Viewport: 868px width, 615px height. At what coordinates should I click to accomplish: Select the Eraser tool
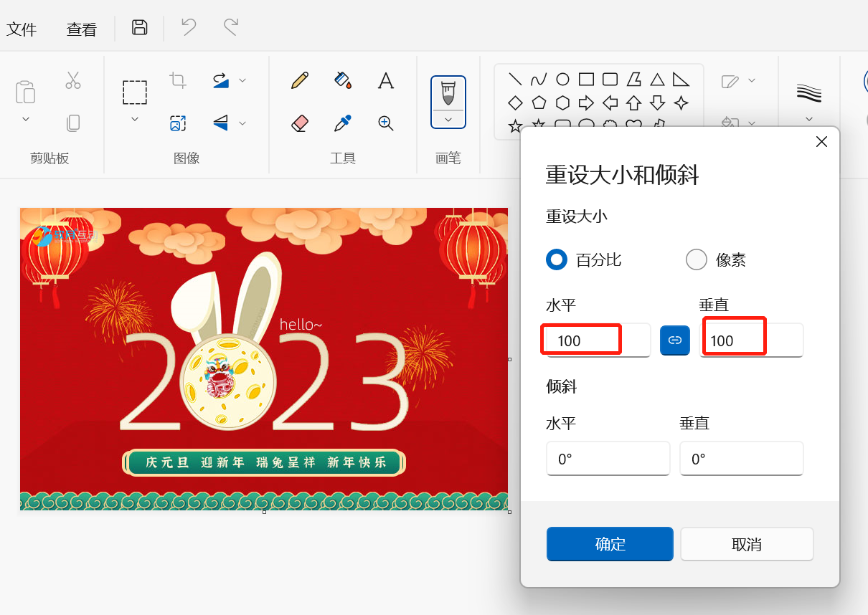[300, 123]
